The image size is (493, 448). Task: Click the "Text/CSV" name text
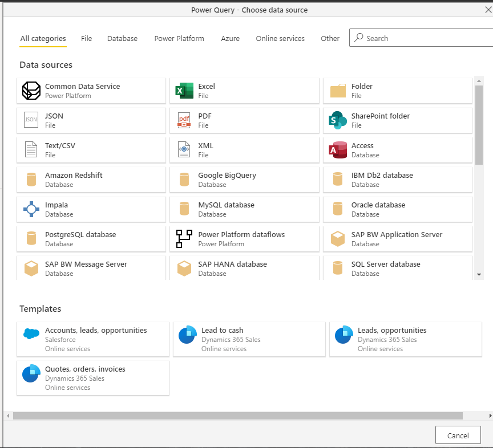click(x=60, y=145)
